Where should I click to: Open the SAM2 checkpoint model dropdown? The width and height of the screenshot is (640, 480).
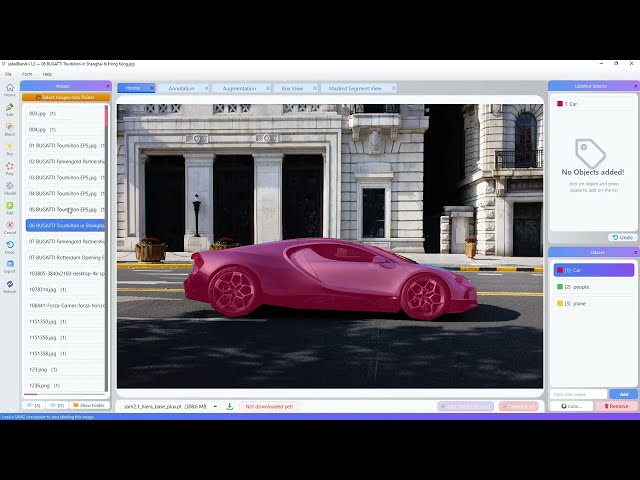coord(171,407)
